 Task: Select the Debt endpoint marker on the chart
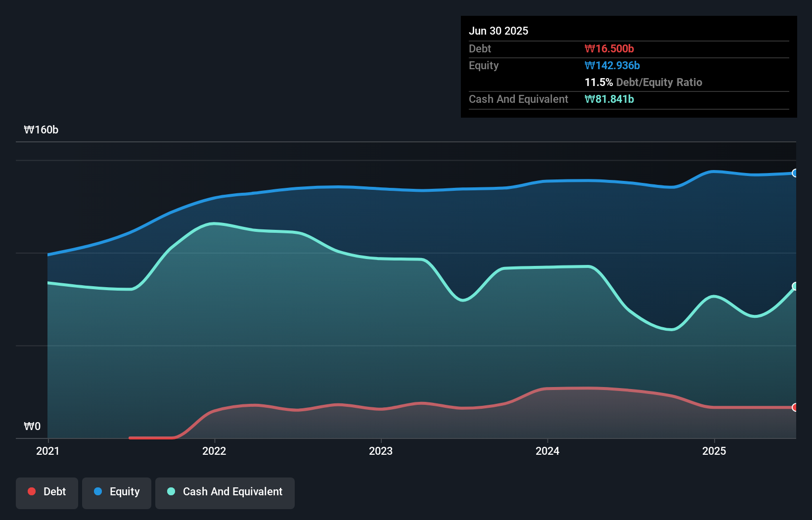tap(795, 408)
